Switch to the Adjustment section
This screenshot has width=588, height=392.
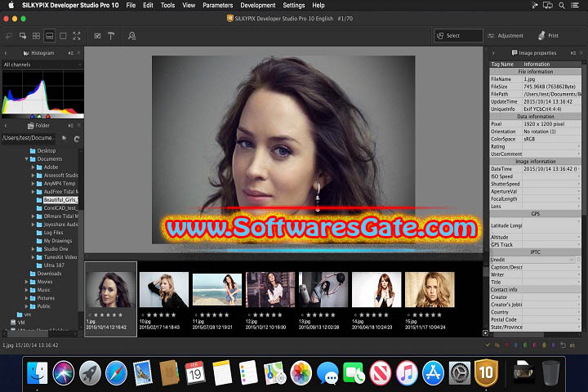coord(506,36)
